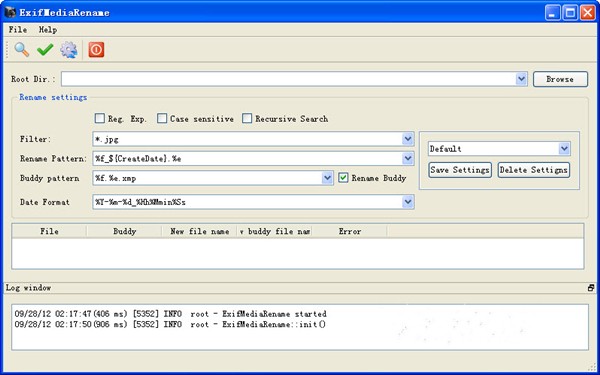Image resolution: width=600 pixels, height=375 pixels.
Task: Click the green checkmark apply icon
Action: pos(45,50)
